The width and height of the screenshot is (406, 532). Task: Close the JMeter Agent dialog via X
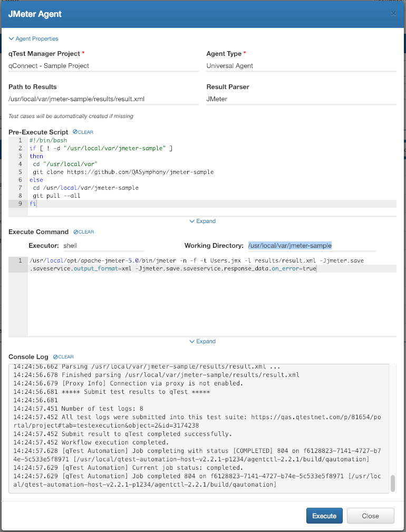[x=393, y=14]
